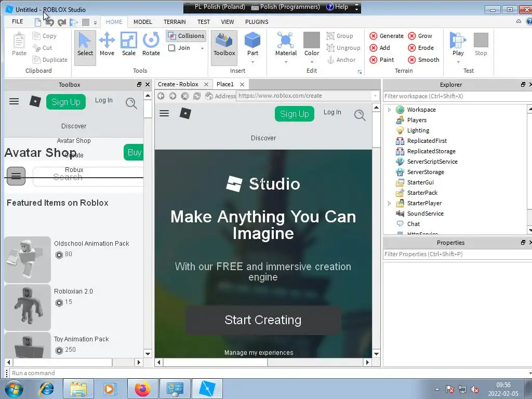The image size is (532, 399).
Task: Toggle the Collisions option
Action: click(187, 36)
